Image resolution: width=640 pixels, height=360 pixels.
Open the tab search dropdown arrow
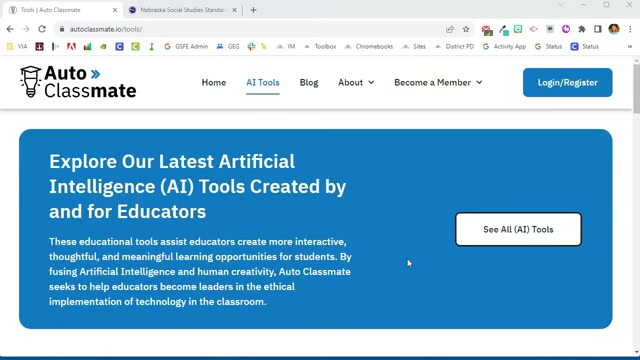click(x=560, y=4)
